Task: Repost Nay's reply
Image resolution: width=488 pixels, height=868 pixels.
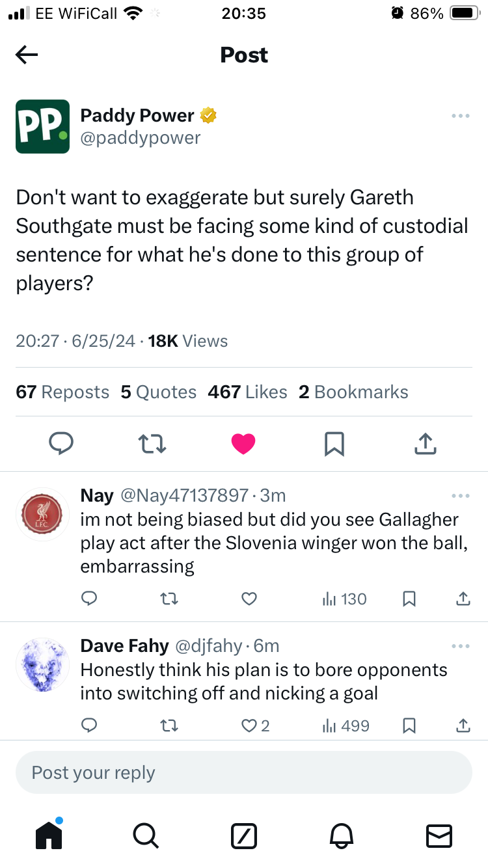Action: pyautogui.click(x=170, y=599)
